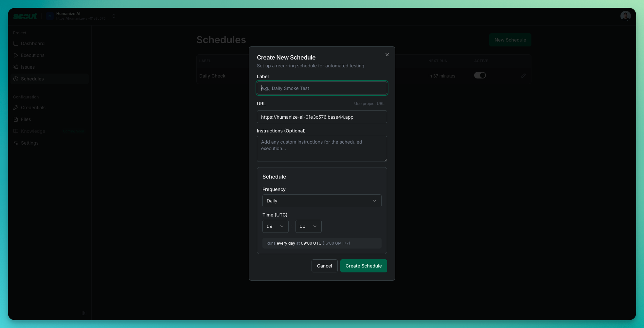Image resolution: width=644 pixels, height=328 pixels.
Task: Open Credentials using the key icon
Action: pyautogui.click(x=15, y=108)
